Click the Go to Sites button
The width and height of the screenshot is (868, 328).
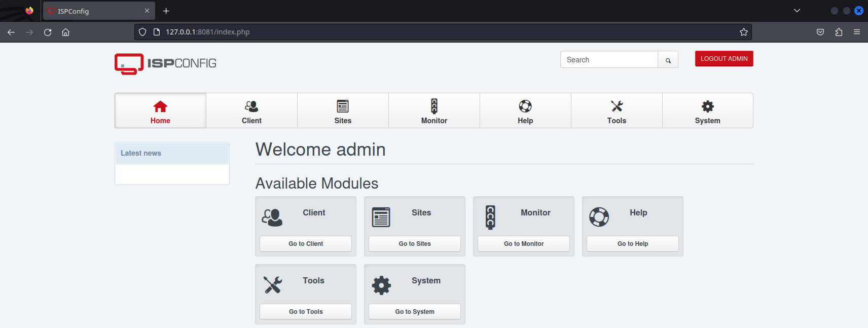coord(415,244)
